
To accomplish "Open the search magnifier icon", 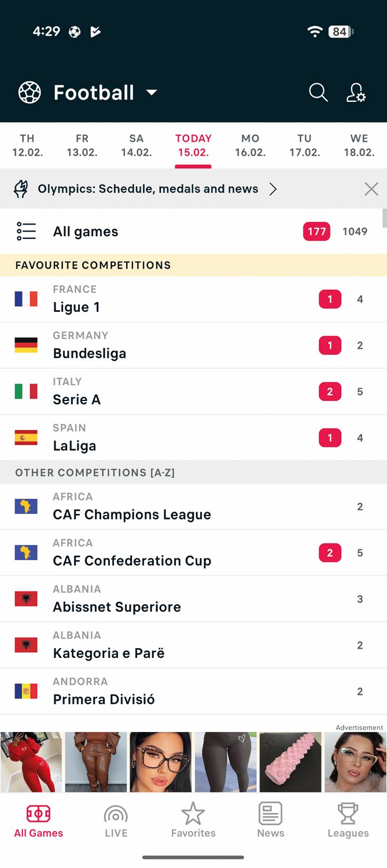I will coord(318,93).
